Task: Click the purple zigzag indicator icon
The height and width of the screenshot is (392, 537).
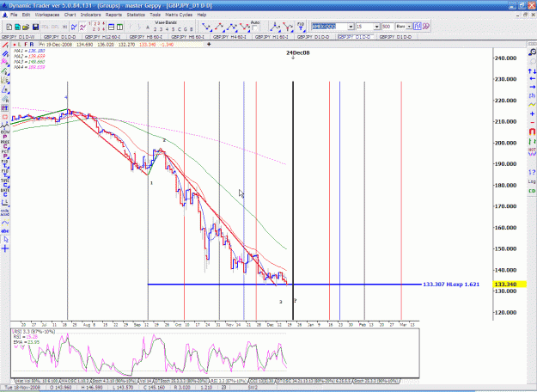Action: click(82, 27)
